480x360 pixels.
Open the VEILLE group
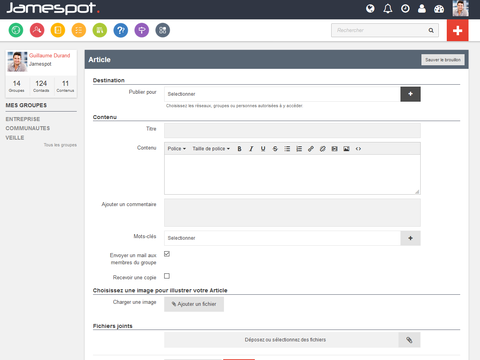15,138
